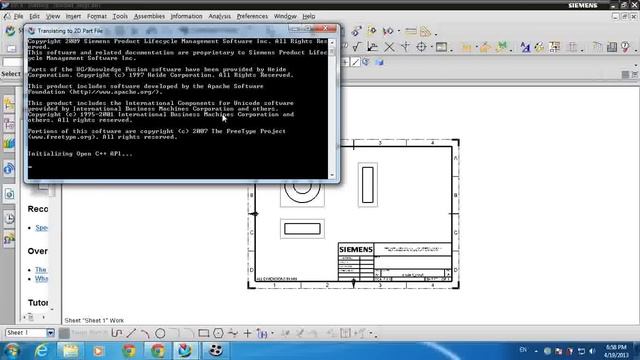Open the Information menu
Screen dimensions: 640x360
[x=187, y=16]
